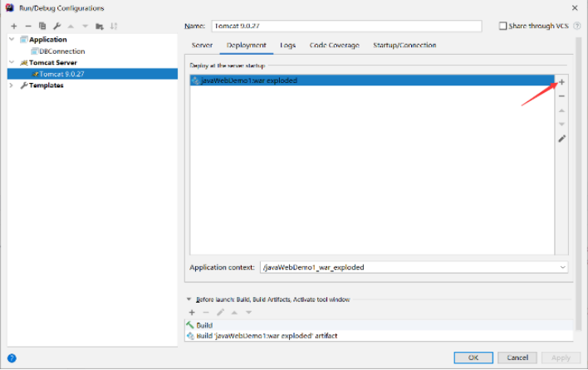Move deployment artifact up
This screenshot has height=370, width=588.
click(561, 110)
